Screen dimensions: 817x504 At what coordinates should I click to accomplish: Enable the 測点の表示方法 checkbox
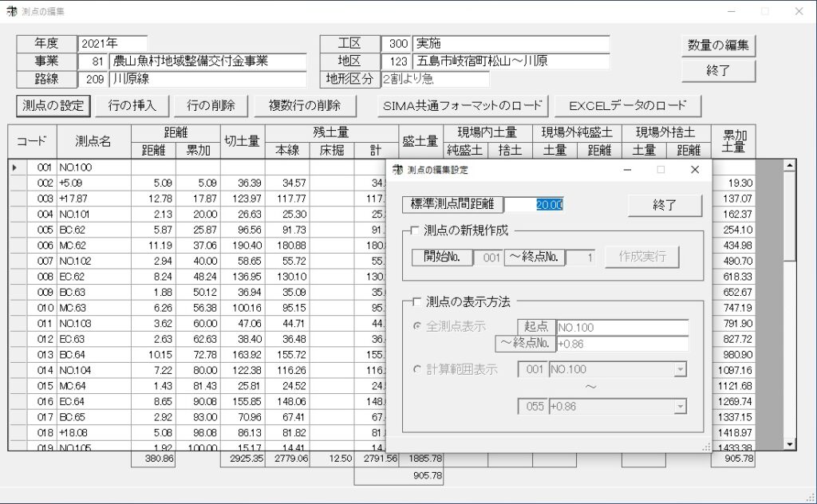[416, 301]
